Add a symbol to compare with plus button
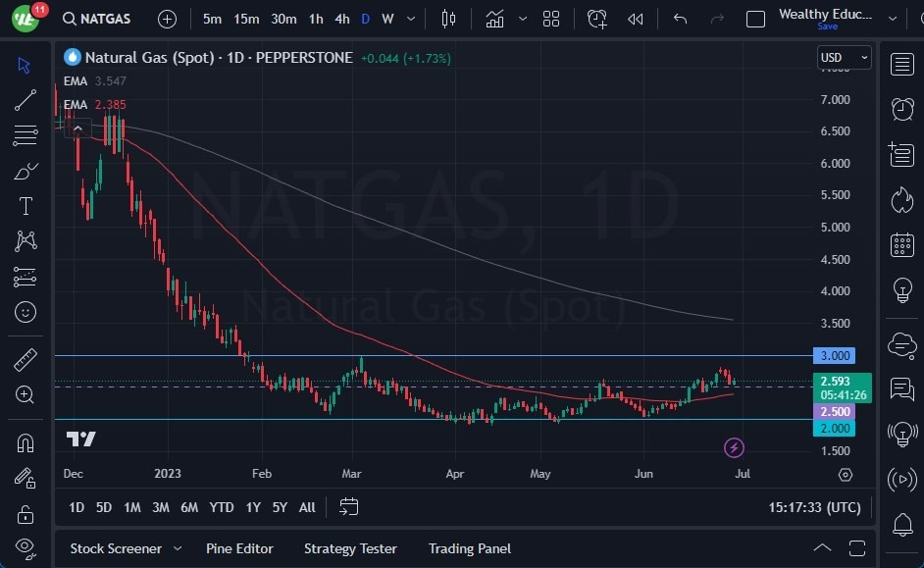Image resolution: width=924 pixels, height=568 pixels. [168, 19]
